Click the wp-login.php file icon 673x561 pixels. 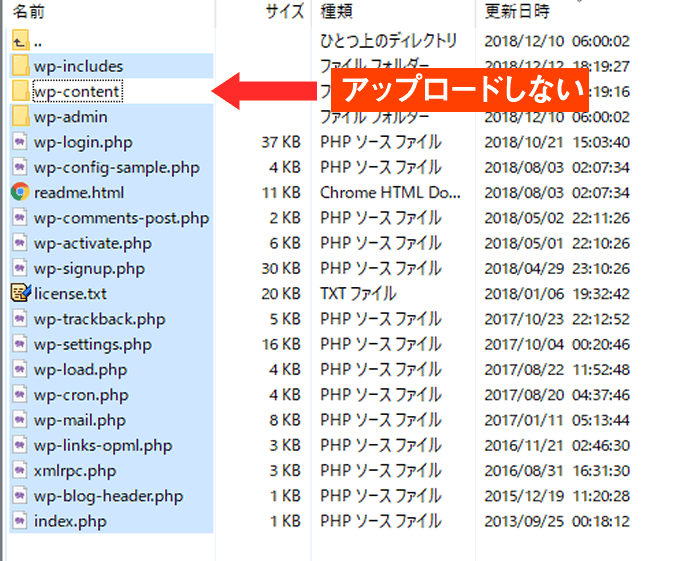point(20,142)
